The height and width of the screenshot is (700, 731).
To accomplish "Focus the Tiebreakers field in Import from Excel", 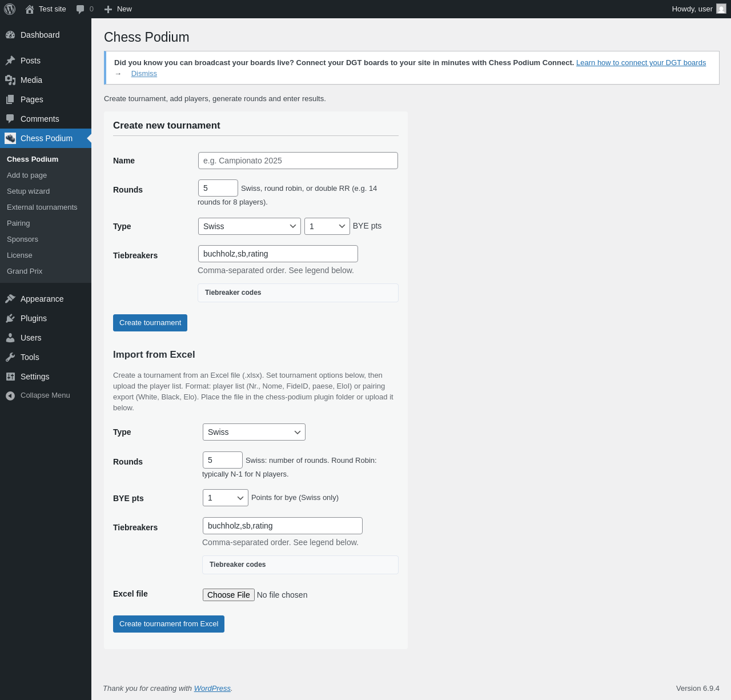I will click(x=283, y=526).
